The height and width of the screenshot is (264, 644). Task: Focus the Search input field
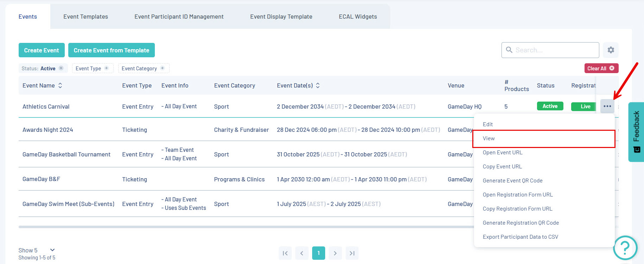tap(550, 50)
